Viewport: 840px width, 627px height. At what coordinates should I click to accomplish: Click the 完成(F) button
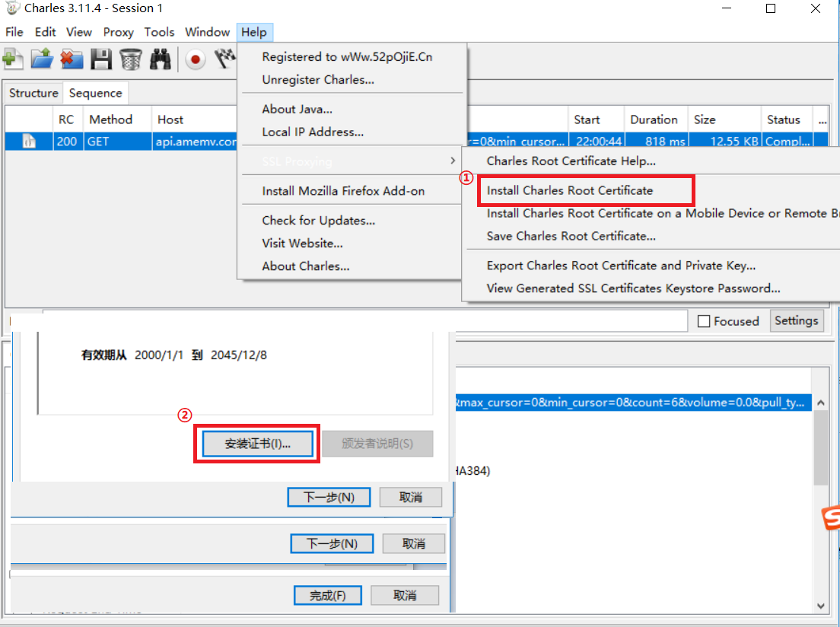[x=328, y=595]
